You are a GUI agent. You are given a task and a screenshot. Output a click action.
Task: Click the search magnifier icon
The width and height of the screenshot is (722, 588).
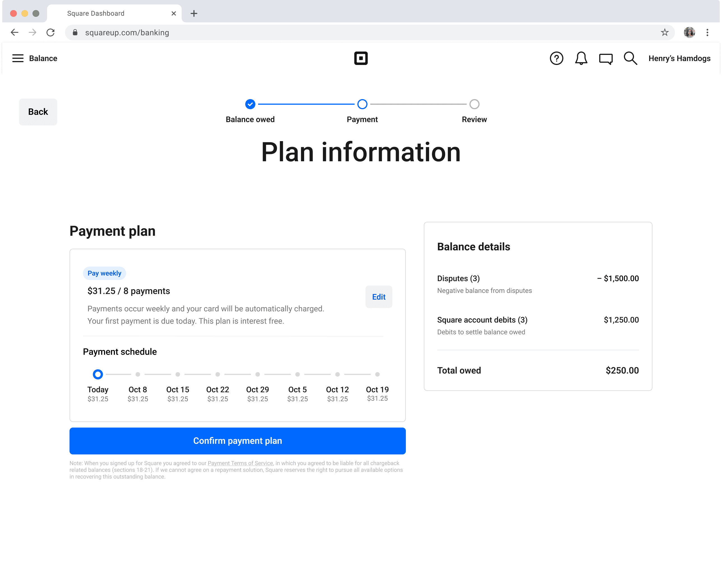(x=630, y=58)
